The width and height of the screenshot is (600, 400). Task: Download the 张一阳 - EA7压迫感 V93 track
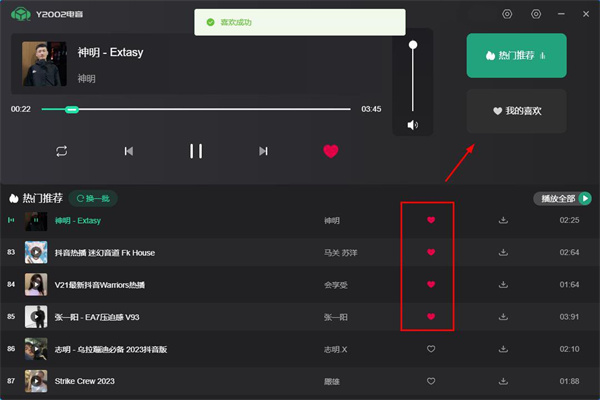503,316
